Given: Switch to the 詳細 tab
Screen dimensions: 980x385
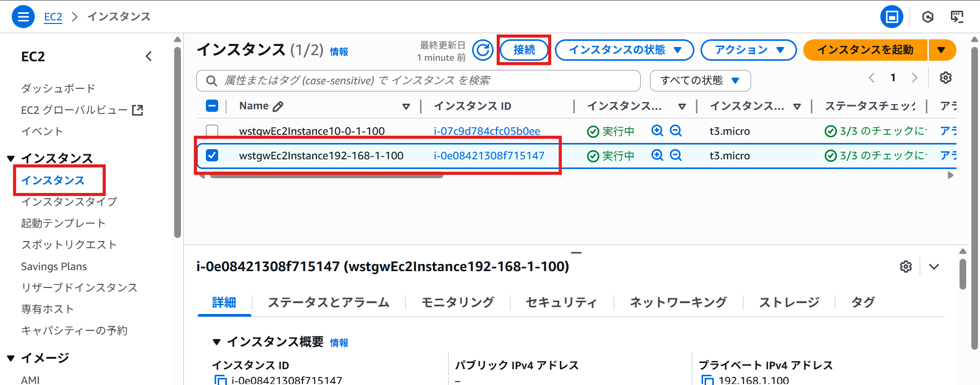Looking at the screenshot, I should point(224,302).
